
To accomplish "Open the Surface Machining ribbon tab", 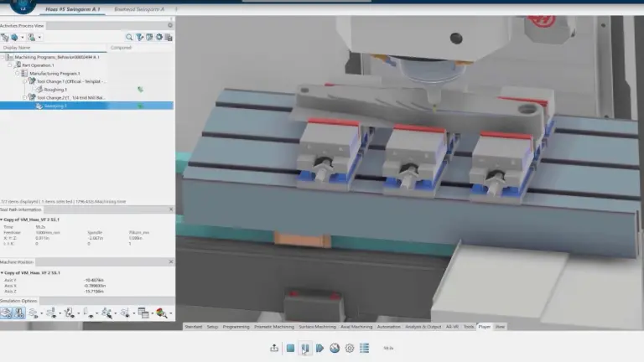I will tap(317, 327).
